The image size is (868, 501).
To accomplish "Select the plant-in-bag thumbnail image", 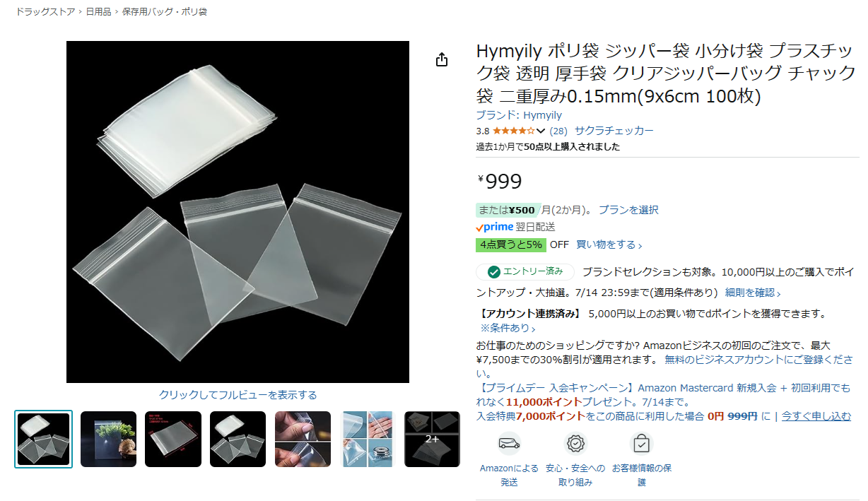I will (108, 439).
